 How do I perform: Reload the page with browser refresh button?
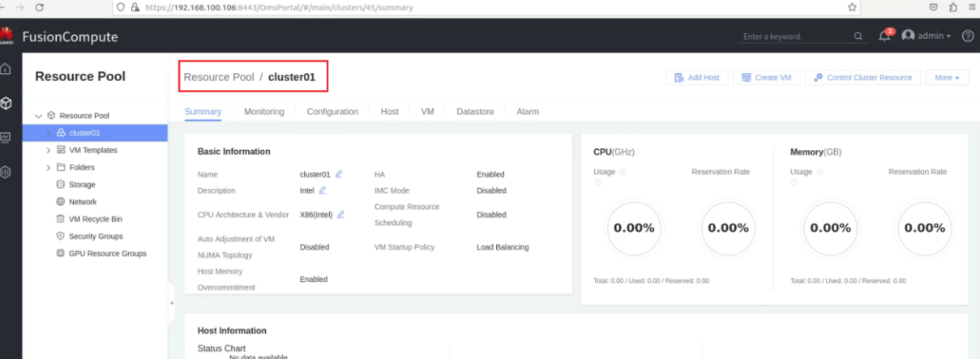click(x=39, y=7)
